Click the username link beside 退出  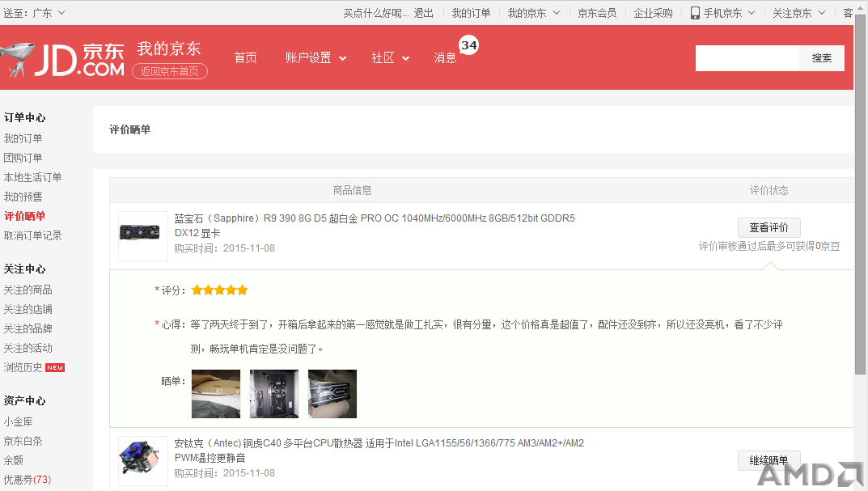tap(376, 13)
